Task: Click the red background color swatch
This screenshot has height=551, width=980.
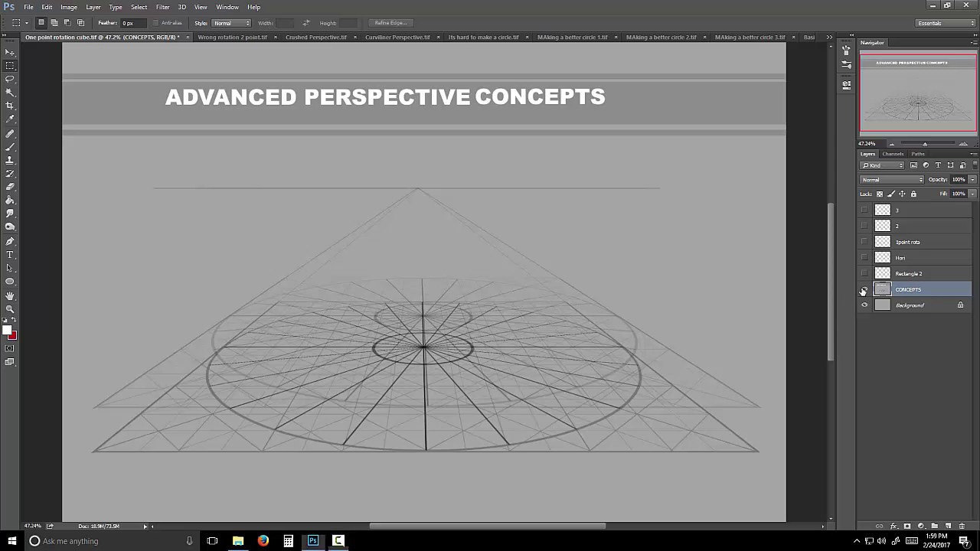Action: (13, 335)
